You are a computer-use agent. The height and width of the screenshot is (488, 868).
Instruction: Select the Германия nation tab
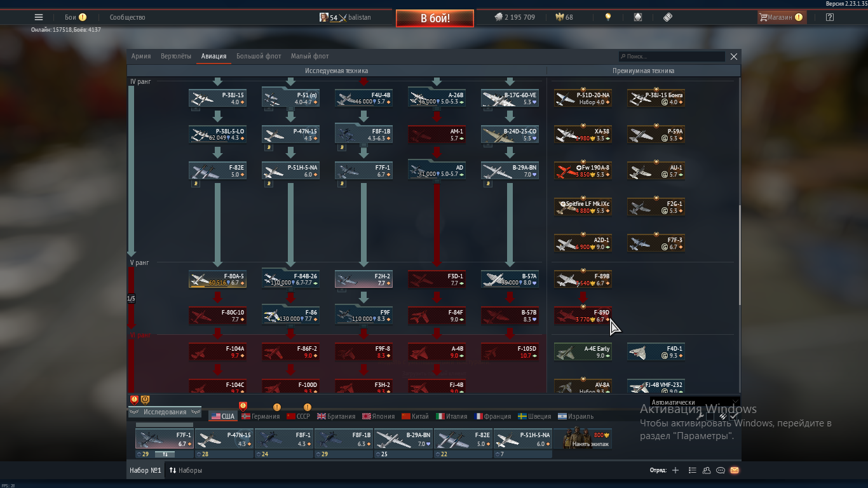[x=261, y=416]
